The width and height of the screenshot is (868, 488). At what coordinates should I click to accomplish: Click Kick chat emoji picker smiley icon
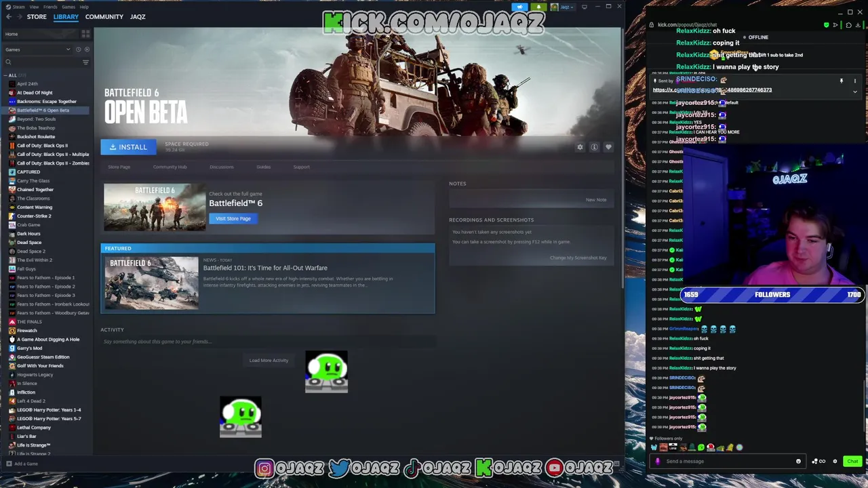pos(798,462)
